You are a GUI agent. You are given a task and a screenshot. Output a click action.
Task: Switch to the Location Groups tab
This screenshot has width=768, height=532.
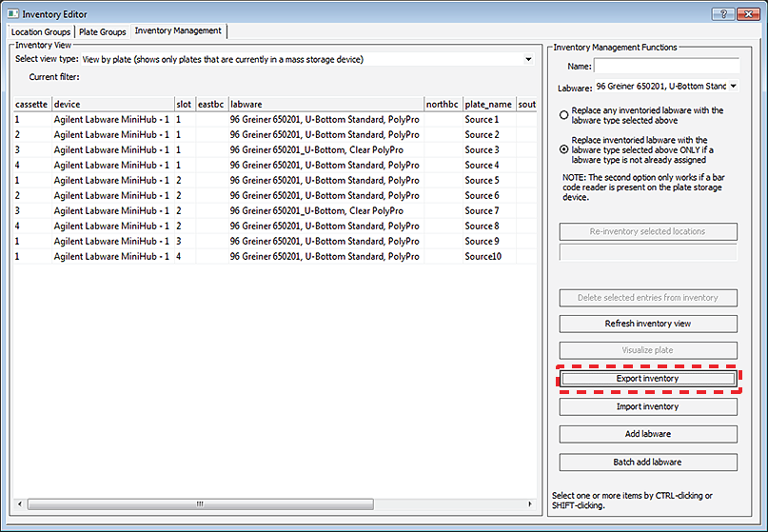click(x=41, y=31)
